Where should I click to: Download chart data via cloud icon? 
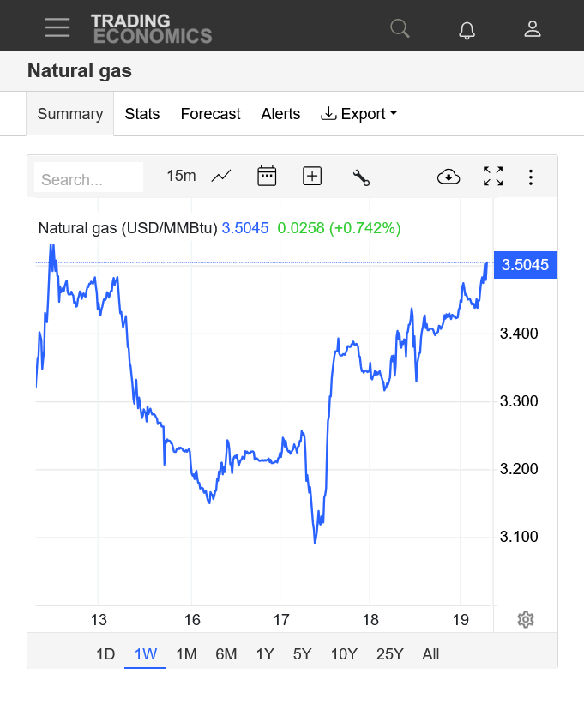(x=449, y=177)
